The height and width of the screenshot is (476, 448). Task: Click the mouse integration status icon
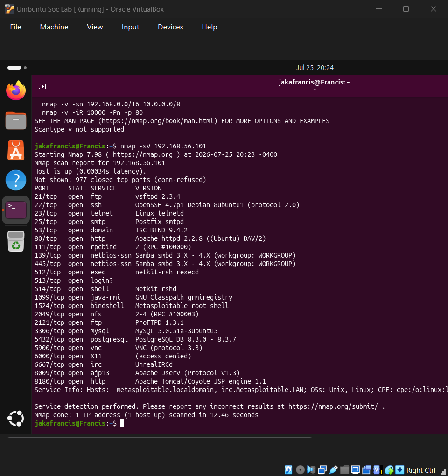[x=389, y=469]
